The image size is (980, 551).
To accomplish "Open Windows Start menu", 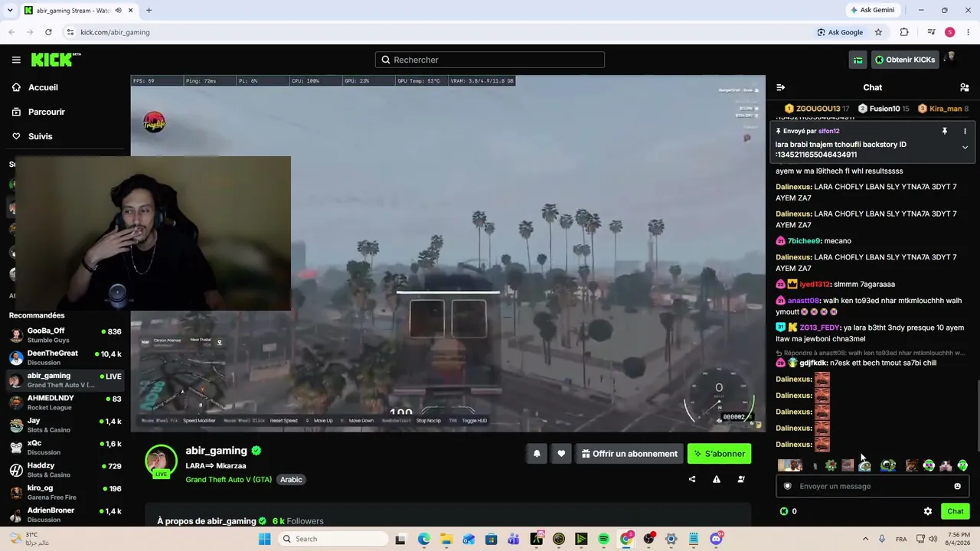I will 264,539.
